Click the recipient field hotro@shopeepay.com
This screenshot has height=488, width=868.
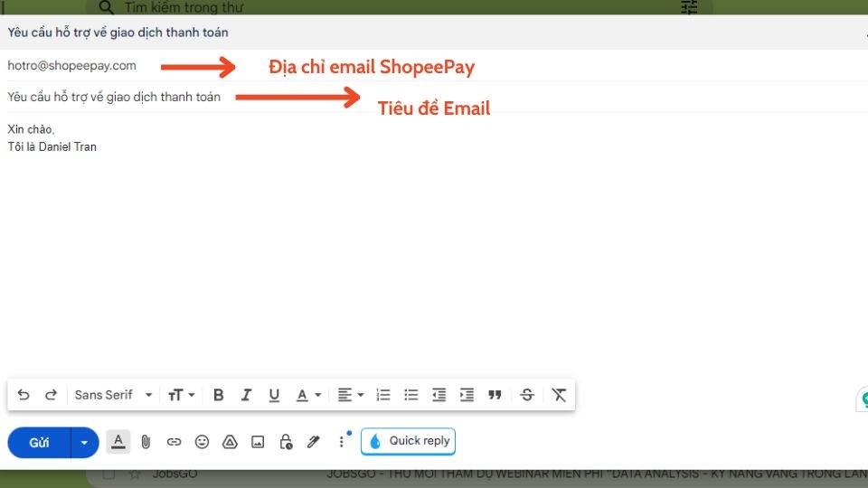pos(72,65)
